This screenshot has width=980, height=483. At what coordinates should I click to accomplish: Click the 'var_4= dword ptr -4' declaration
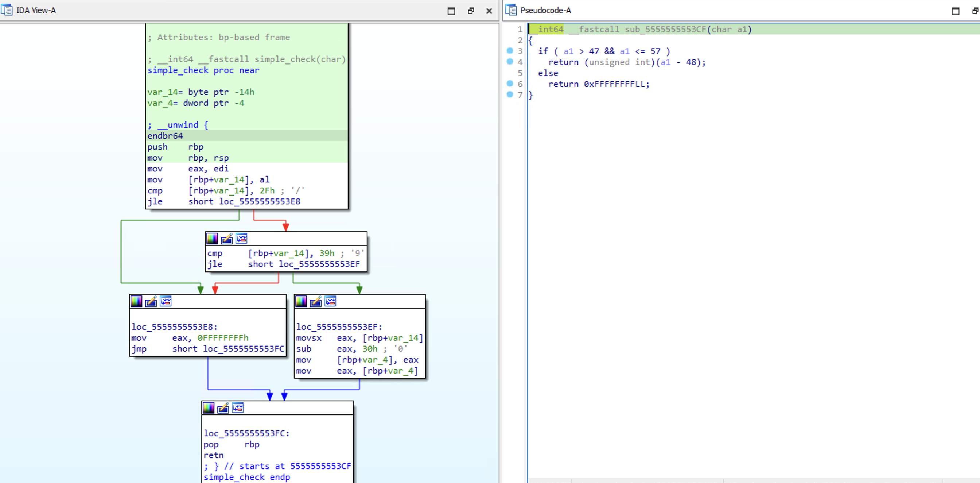195,103
